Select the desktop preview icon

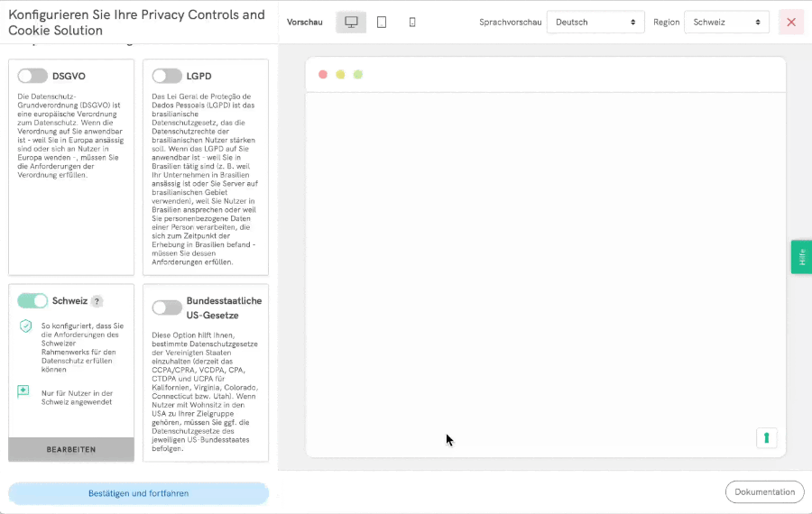351,23
